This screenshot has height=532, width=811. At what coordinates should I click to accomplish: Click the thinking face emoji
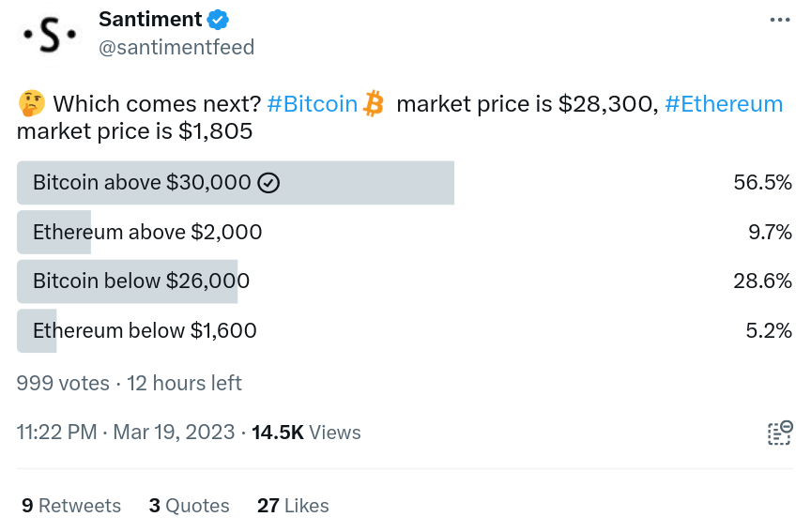[32, 103]
